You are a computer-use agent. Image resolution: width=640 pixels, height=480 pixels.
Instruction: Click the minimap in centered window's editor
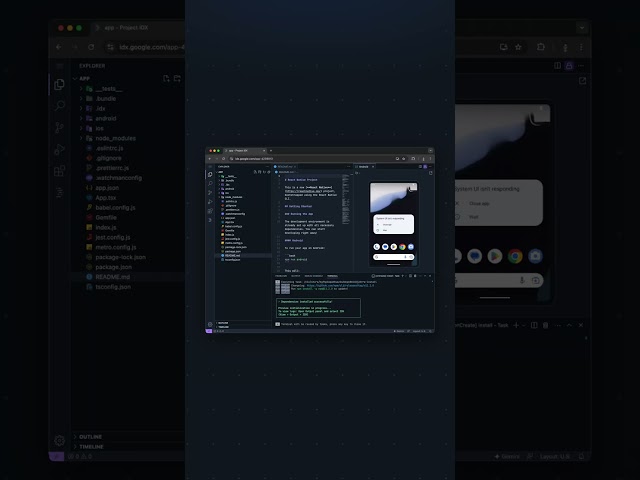pos(346,199)
